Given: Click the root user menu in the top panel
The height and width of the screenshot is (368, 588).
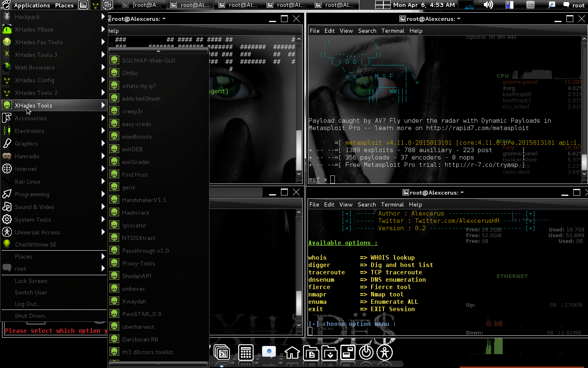Looking at the screenshot, I should click(574, 5).
